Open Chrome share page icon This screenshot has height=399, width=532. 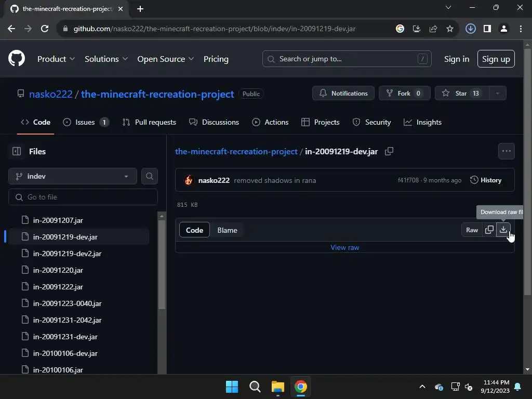[x=433, y=29]
